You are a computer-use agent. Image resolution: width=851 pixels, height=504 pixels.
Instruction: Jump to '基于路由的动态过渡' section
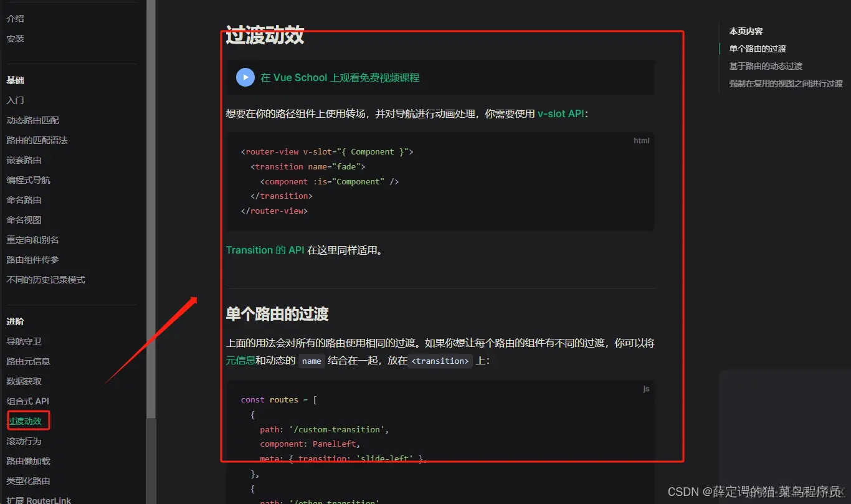pyautogui.click(x=766, y=65)
